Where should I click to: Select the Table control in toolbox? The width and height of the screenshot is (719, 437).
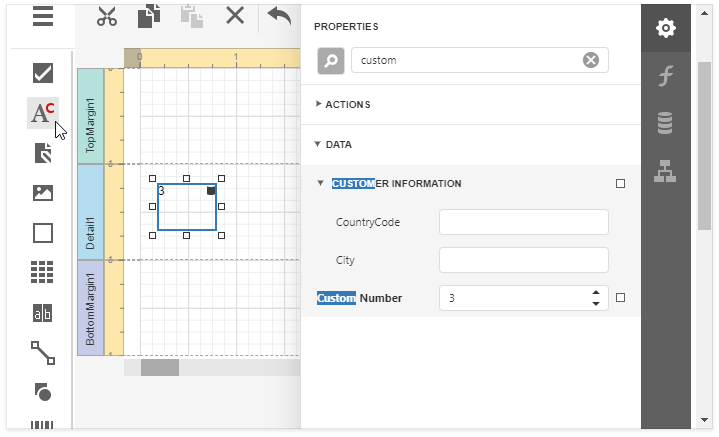(42, 272)
